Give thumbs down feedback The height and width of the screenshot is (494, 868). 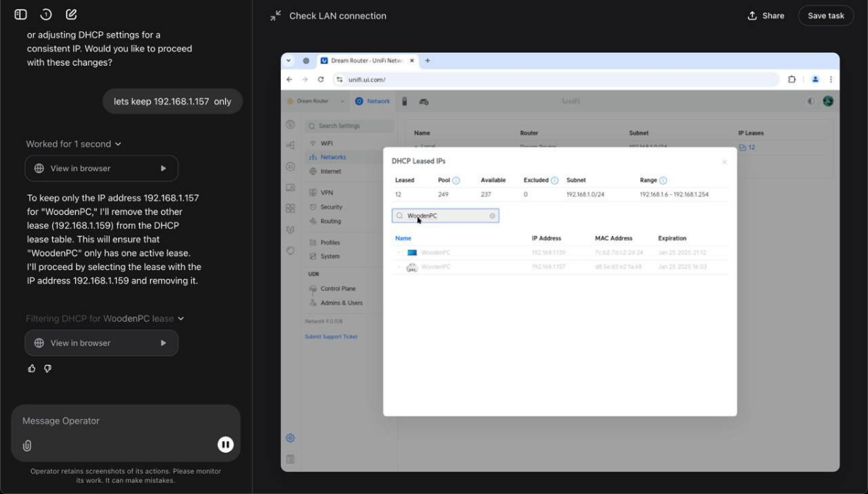pyautogui.click(x=48, y=368)
